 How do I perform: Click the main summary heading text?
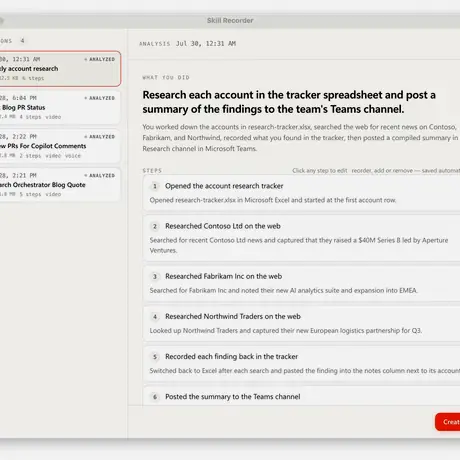(289, 102)
